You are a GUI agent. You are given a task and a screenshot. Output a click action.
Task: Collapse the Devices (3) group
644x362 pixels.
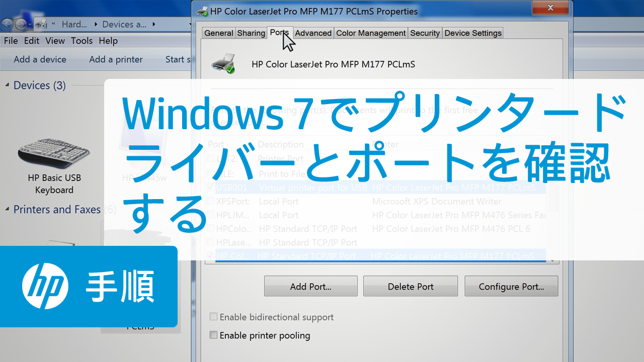7,85
